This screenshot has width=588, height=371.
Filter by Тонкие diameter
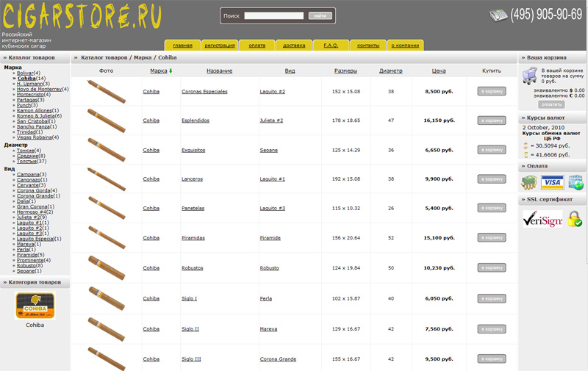(26, 151)
